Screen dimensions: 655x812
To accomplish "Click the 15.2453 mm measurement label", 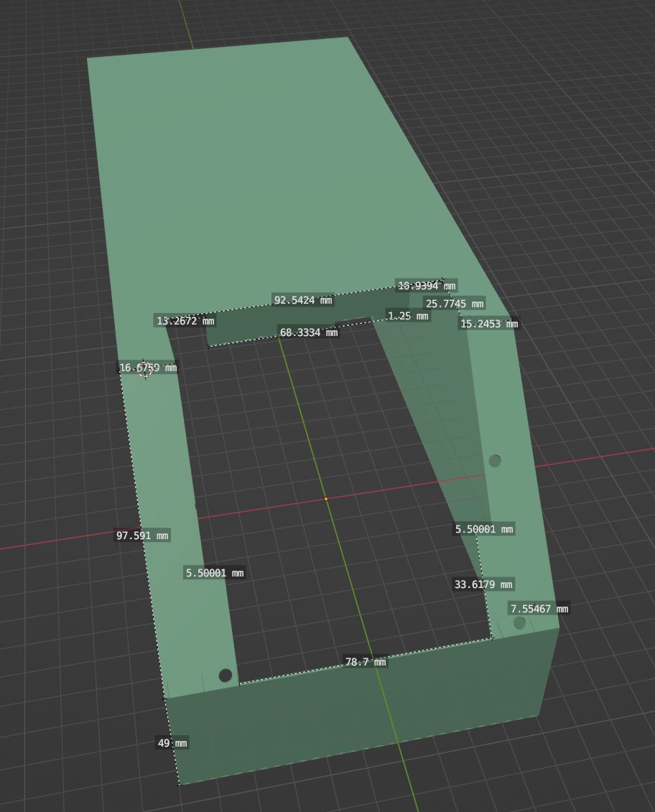I will tap(488, 324).
